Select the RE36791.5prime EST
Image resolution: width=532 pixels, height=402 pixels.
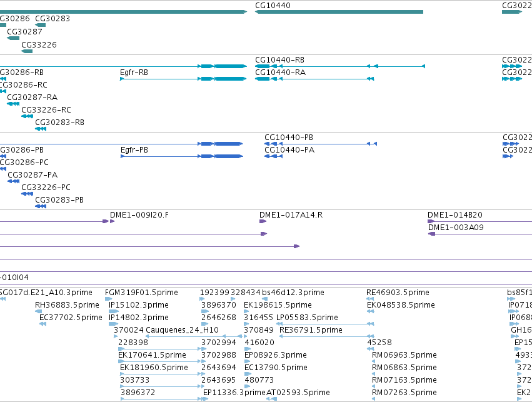pos(327,336)
